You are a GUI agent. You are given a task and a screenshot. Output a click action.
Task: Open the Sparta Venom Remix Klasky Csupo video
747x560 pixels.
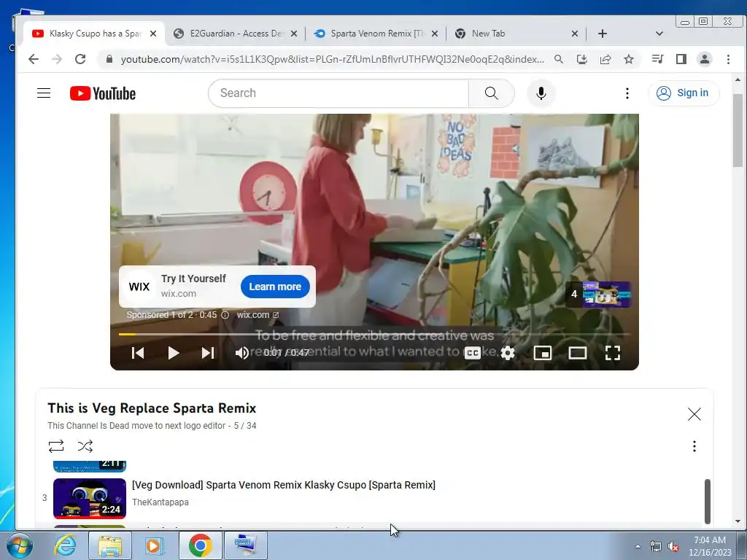pyautogui.click(x=284, y=485)
